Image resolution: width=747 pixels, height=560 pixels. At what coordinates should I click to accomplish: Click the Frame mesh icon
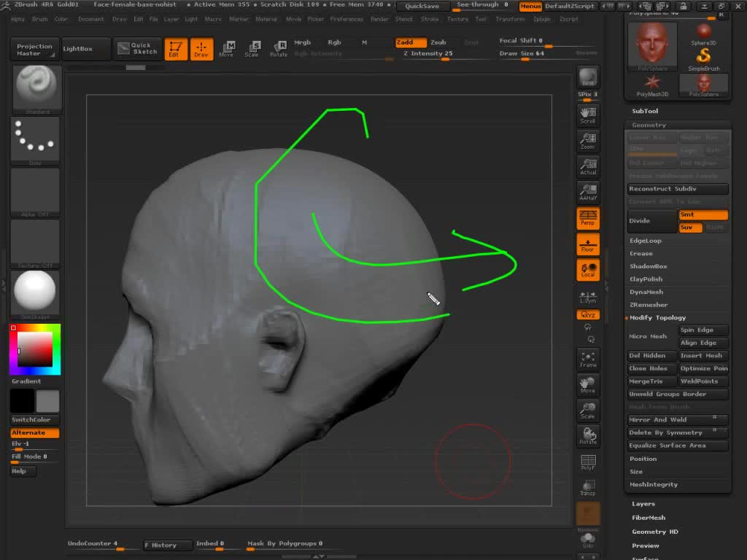[588, 359]
